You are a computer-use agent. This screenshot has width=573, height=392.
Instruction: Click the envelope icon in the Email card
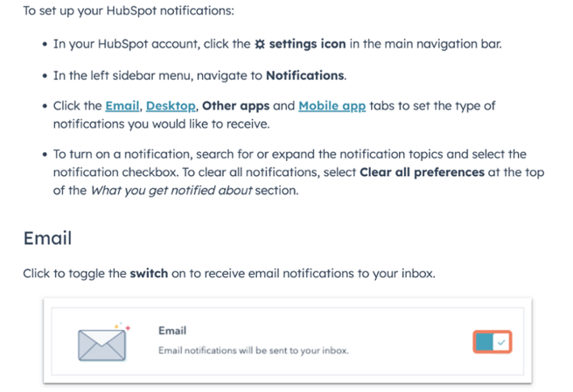[x=101, y=343]
